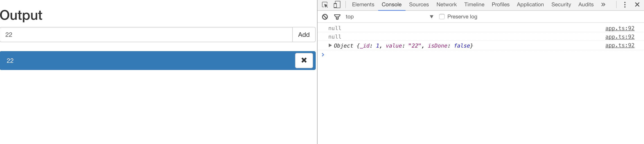Open app.ts:92 link on first null

[620, 28]
